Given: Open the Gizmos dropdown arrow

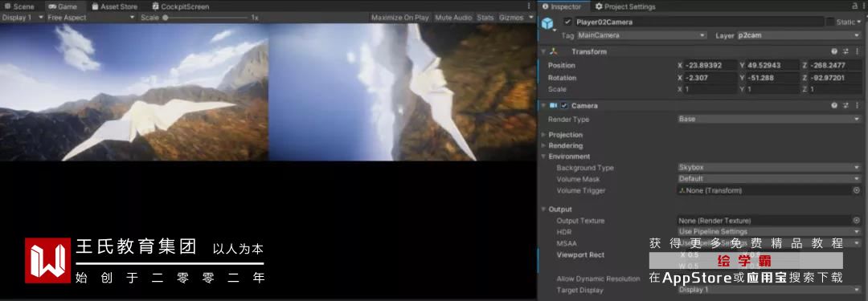Looking at the screenshot, I should pyautogui.click(x=531, y=18).
